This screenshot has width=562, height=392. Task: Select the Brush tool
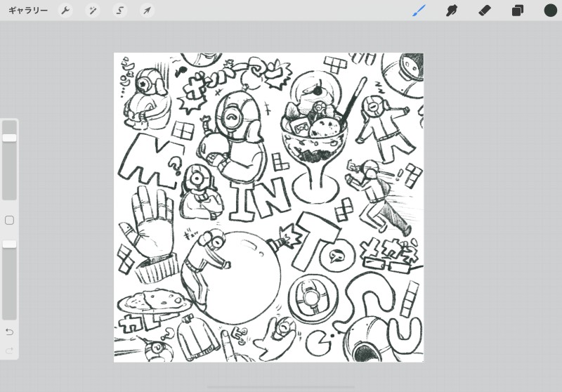[419, 11]
